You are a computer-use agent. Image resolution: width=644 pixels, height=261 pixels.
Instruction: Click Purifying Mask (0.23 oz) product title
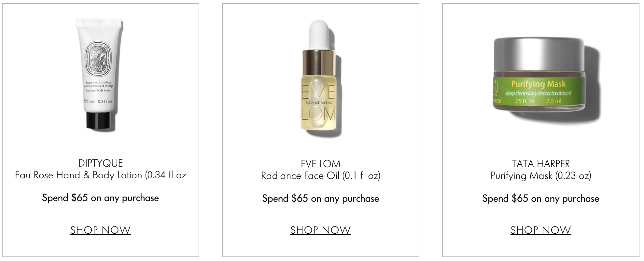pos(541,176)
